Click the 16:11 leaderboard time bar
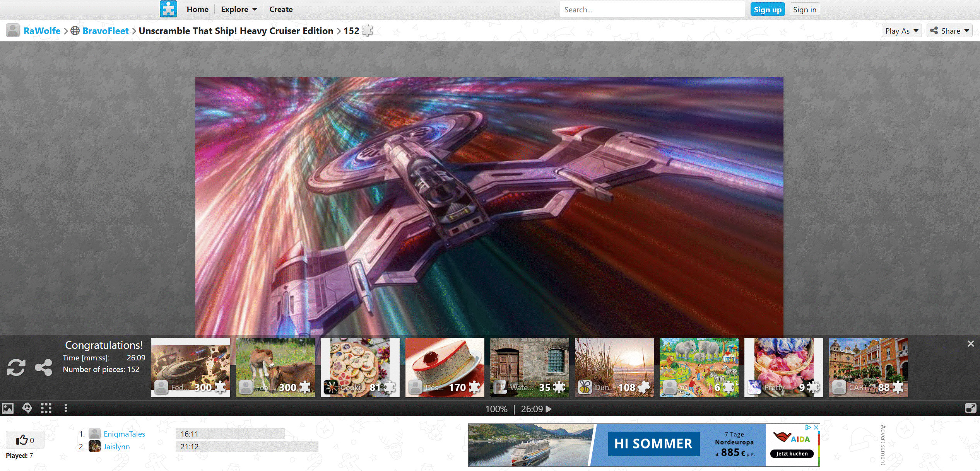Screen dimensions: 980x471 click(x=230, y=434)
